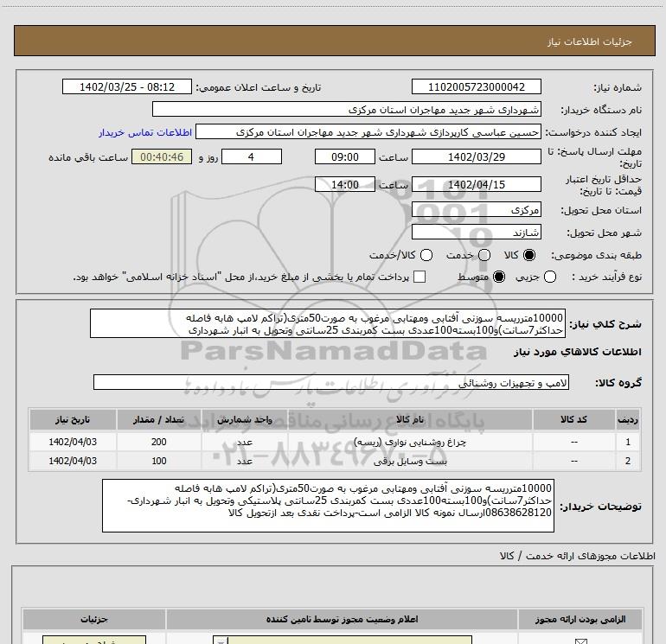666x644 pixels.
Task: Open the permit status dropdown arrow
Action: (221, 641)
